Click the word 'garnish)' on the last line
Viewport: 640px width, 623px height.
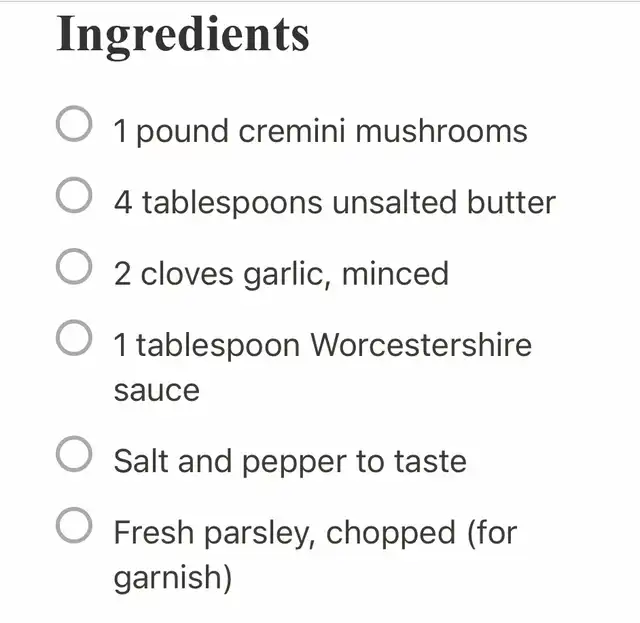pyautogui.click(x=172, y=578)
